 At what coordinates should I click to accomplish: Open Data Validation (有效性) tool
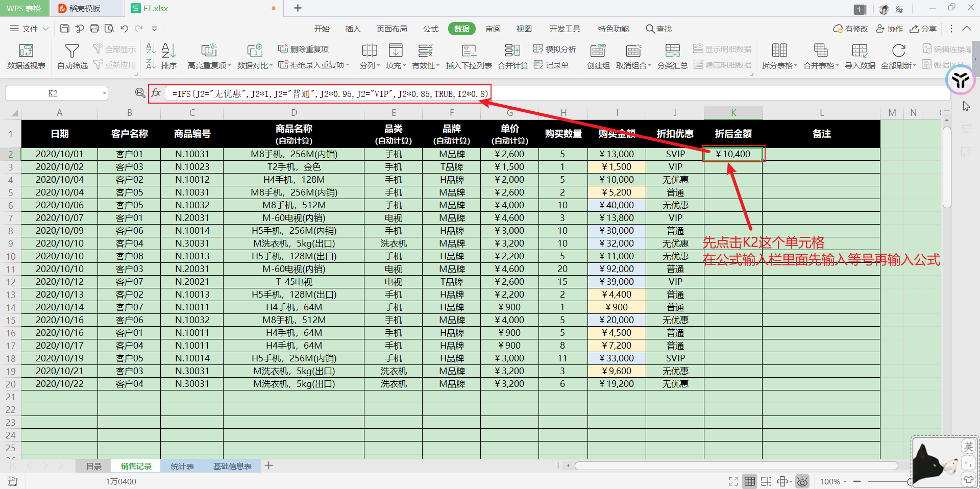[x=425, y=56]
